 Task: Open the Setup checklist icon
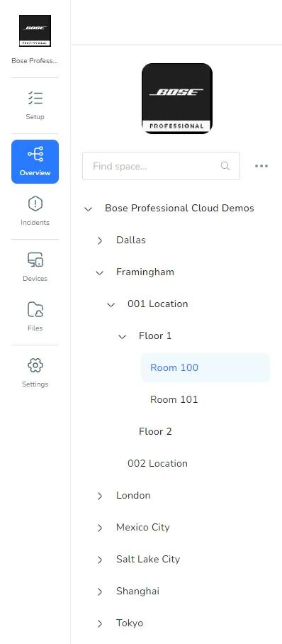point(35,98)
